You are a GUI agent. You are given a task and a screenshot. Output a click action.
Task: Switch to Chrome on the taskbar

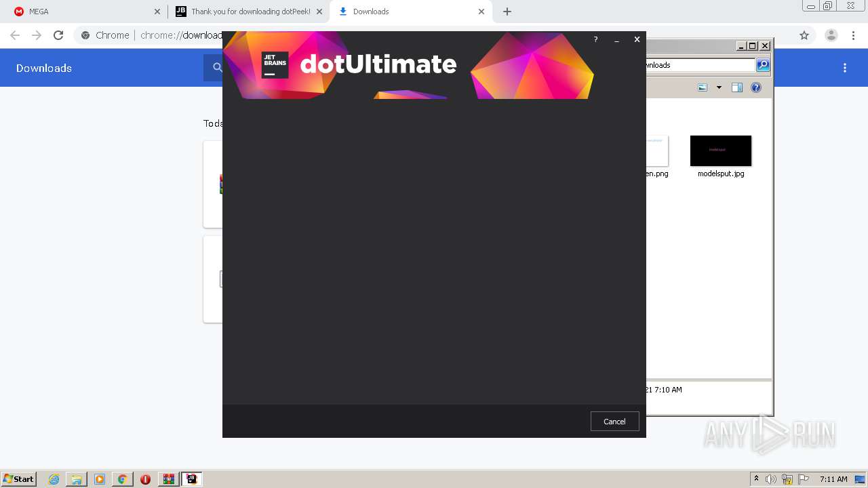tap(123, 479)
